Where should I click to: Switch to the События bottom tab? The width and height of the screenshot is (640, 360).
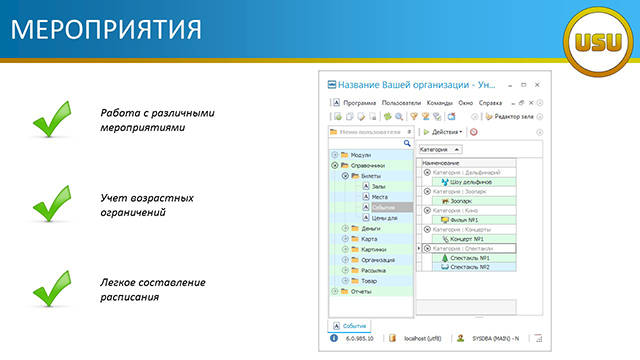[350, 326]
